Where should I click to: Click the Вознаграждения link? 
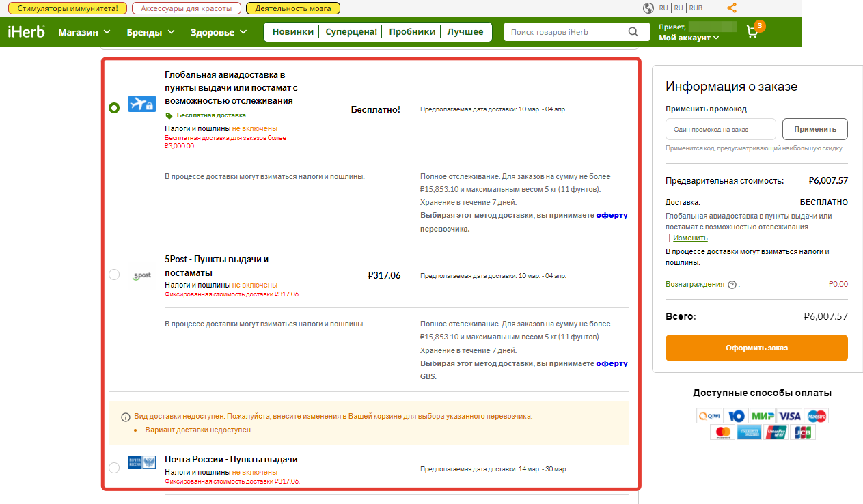tap(695, 284)
